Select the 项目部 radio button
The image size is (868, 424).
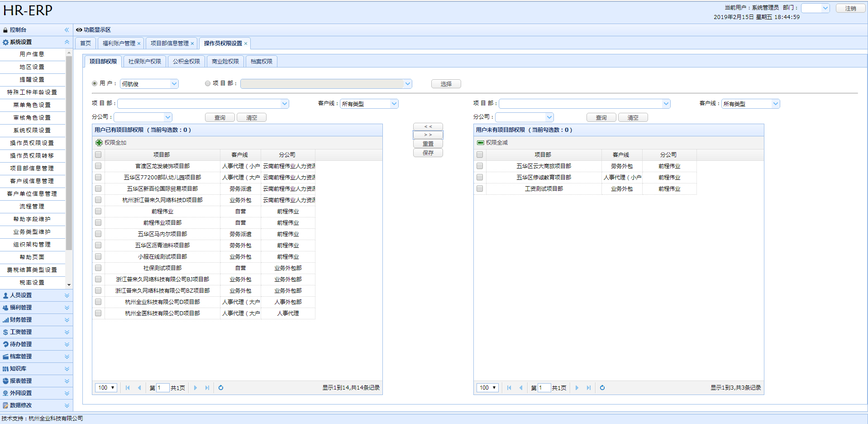208,83
